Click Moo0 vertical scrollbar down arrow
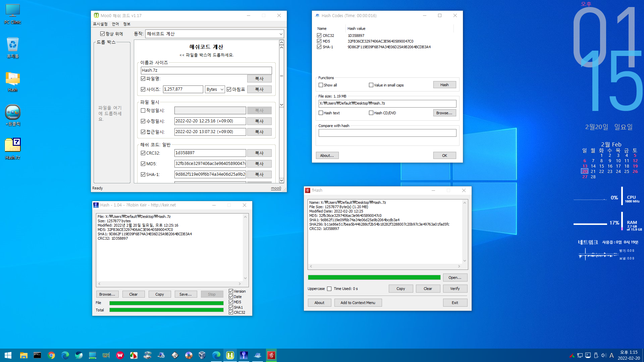The image size is (644, 362). [281, 181]
